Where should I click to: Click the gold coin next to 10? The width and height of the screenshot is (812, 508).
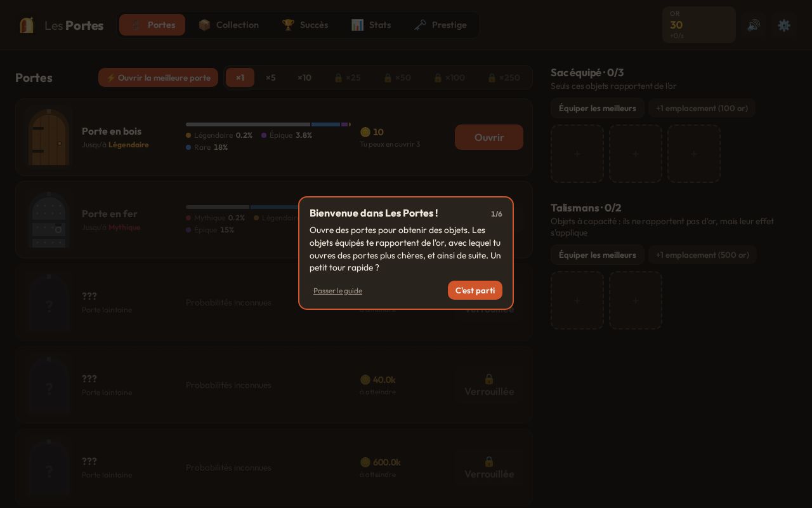click(x=365, y=132)
